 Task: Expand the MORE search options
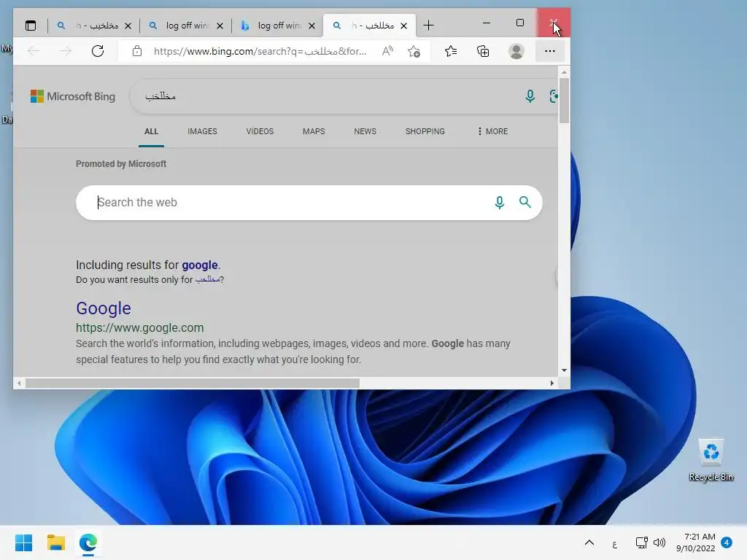[492, 131]
